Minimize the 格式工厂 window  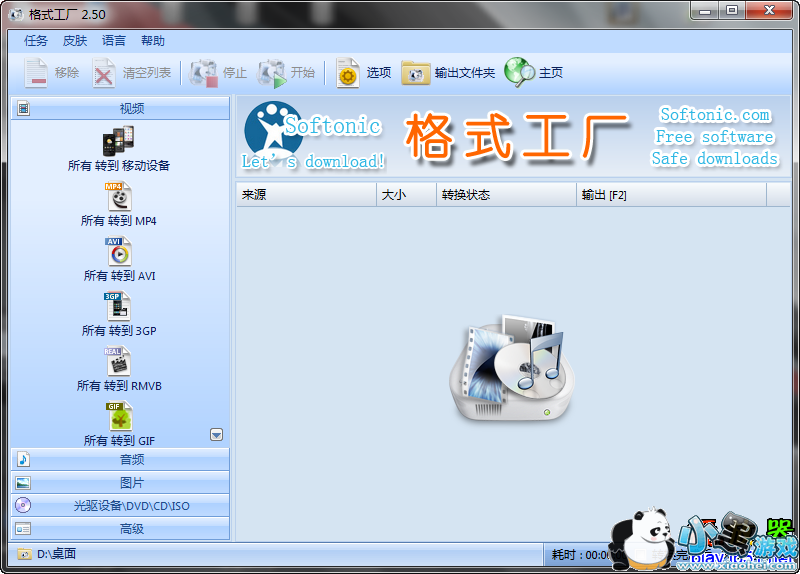705,11
